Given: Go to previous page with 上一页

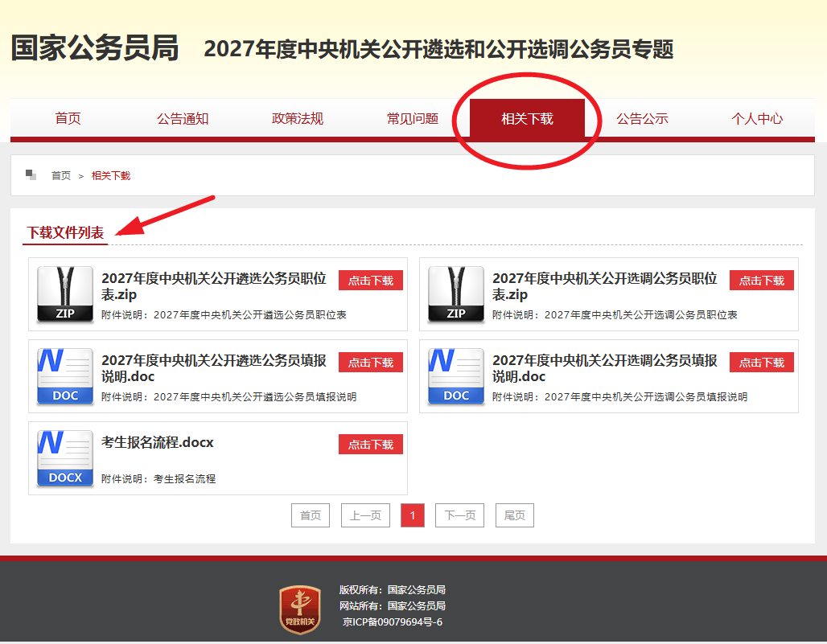Looking at the screenshot, I should (x=365, y=515).
